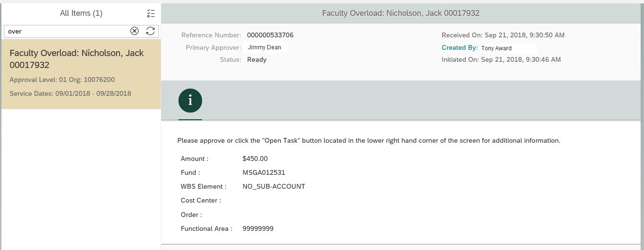Click the reference number 000000533706
644x250 pixels.
(x=270, y=35)
